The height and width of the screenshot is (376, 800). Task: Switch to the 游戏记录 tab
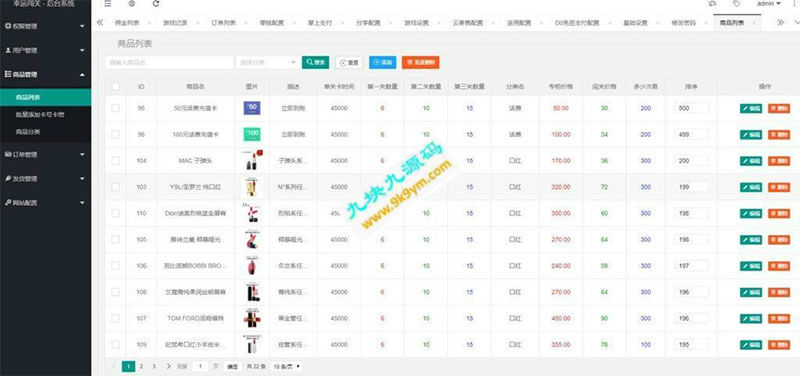pyautogui.click(x=174, y=23)
